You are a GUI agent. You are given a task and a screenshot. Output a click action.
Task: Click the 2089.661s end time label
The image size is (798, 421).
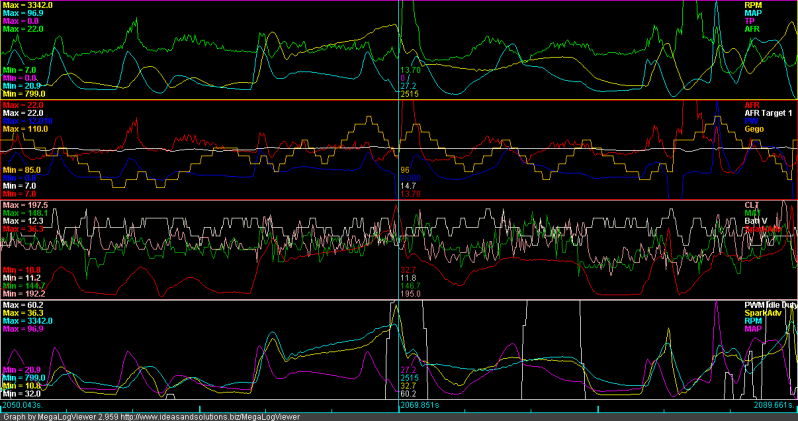point(775,406)
